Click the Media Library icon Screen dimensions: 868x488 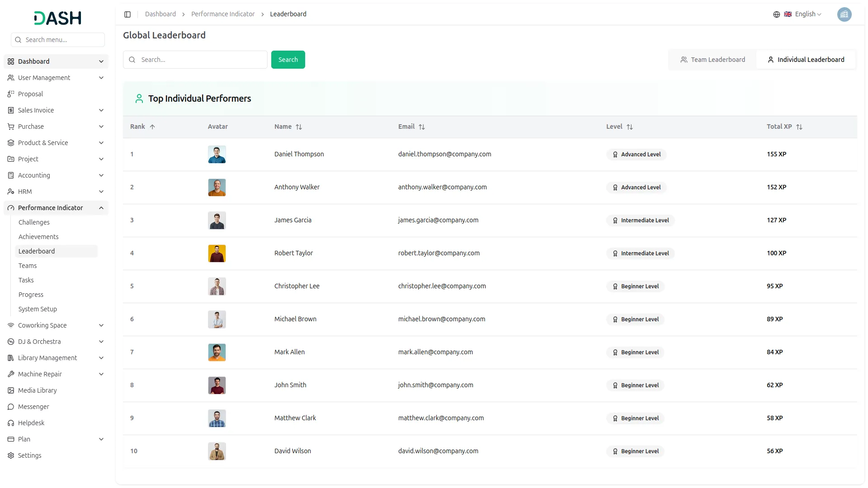(x=11, y=390)
